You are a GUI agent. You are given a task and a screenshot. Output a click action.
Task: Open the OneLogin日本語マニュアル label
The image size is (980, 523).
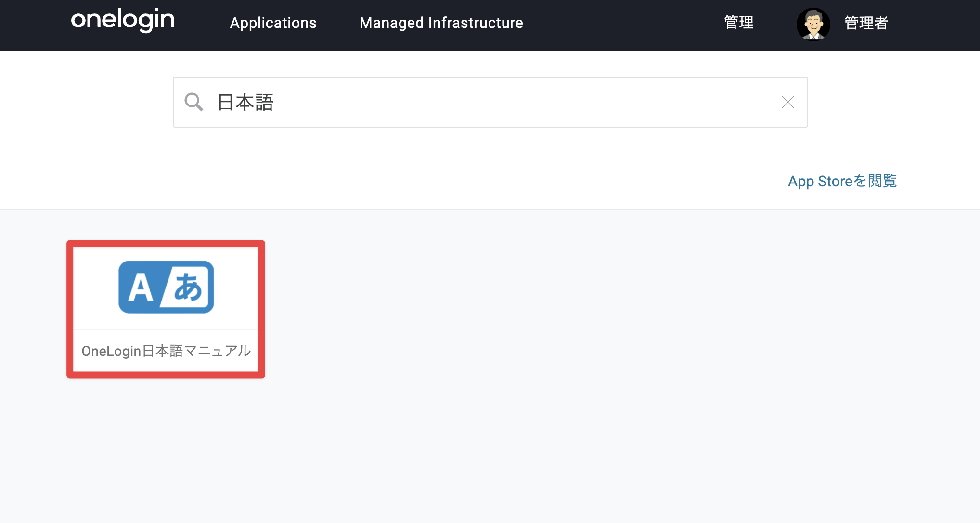166,351
